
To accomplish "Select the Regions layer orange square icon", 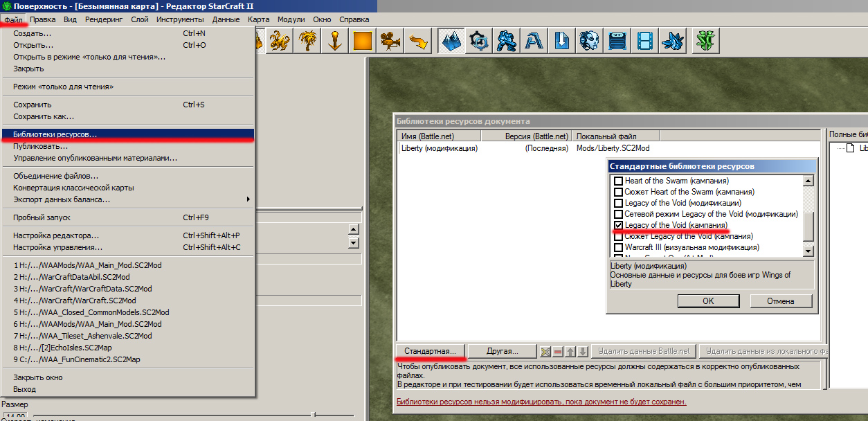I will coord(363,42).
